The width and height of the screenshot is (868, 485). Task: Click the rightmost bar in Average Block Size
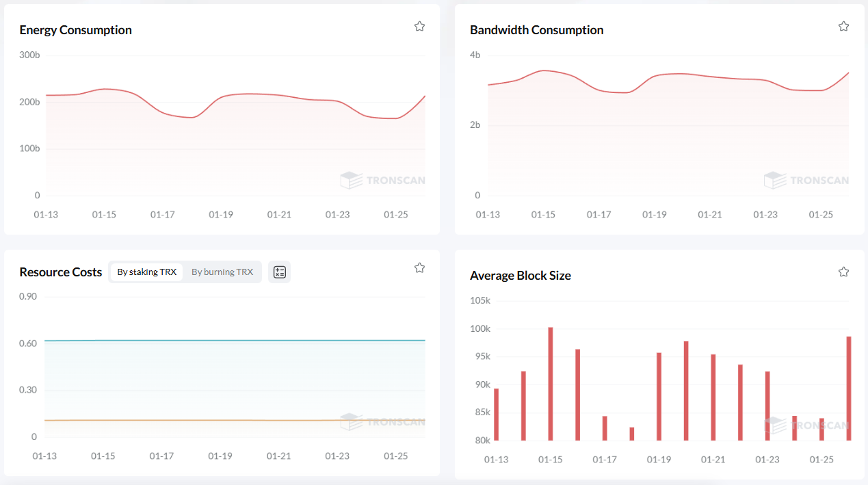tap(849, 388)
